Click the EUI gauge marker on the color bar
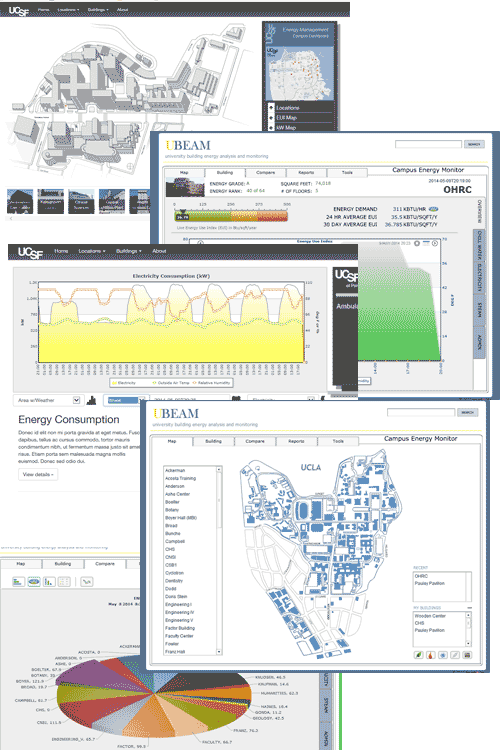The height and width of the screenshot is (750, 500). [182, 213]
